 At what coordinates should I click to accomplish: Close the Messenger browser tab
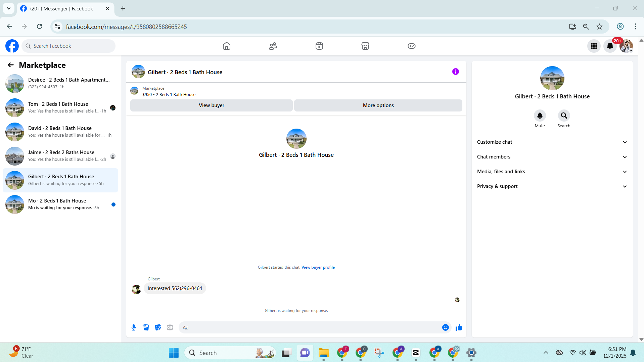pyautogui.click(x=107, y=8)
